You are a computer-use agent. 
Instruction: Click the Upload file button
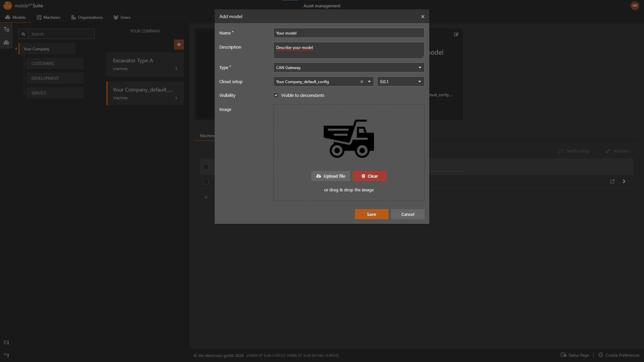coord(330,176)
